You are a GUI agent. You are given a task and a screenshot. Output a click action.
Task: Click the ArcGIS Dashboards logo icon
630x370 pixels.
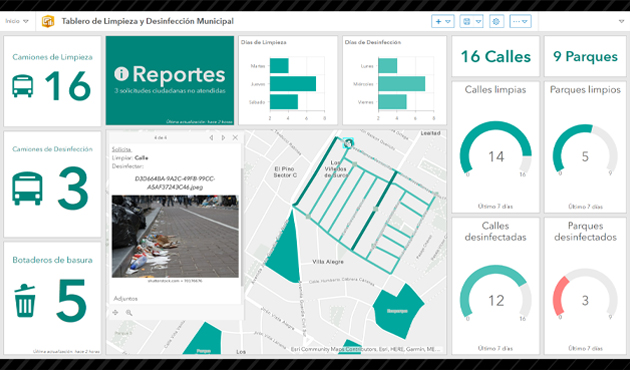48,21
